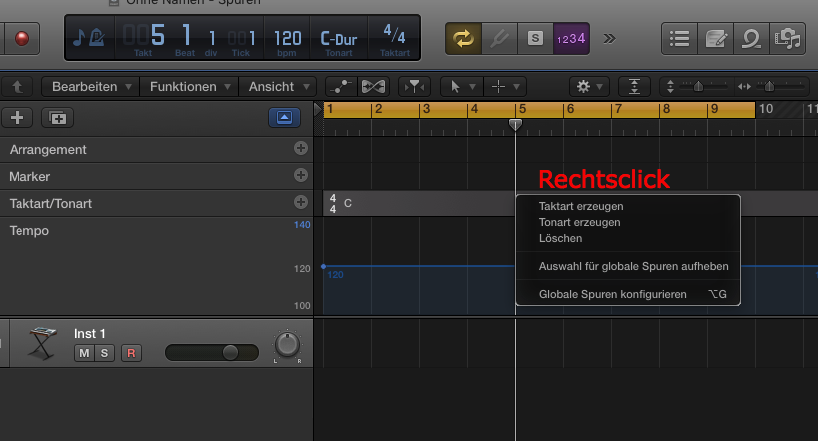Click bar 7 in the ruler
This screenshot has width=818, height=441.
tap(619, 109)
